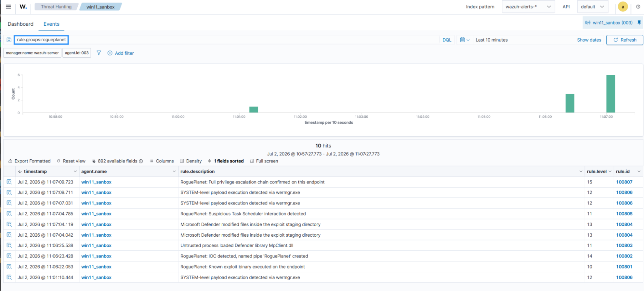
Task: Click Reset view
Action: [x=71, y=161]
